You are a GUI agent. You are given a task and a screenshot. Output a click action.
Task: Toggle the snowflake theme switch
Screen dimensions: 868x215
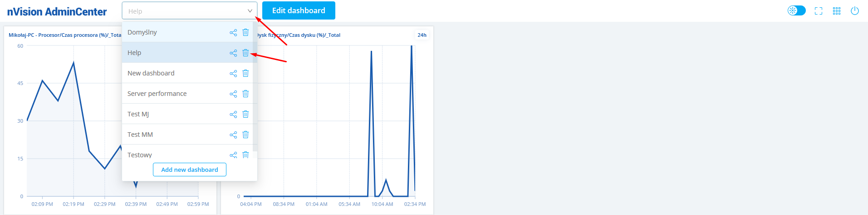coord(796,10)
